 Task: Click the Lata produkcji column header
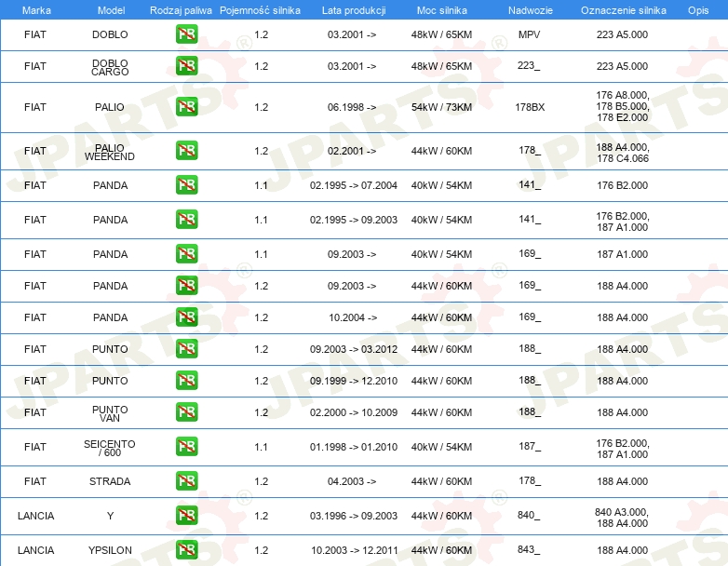pyautogui.click(x=354, y=10)
